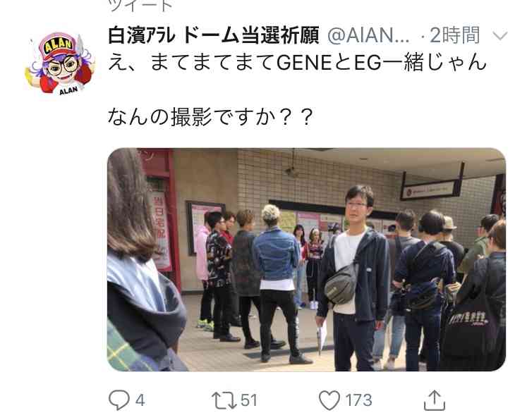
Task: Open the attached street photo
Action: tap(306, 259)
